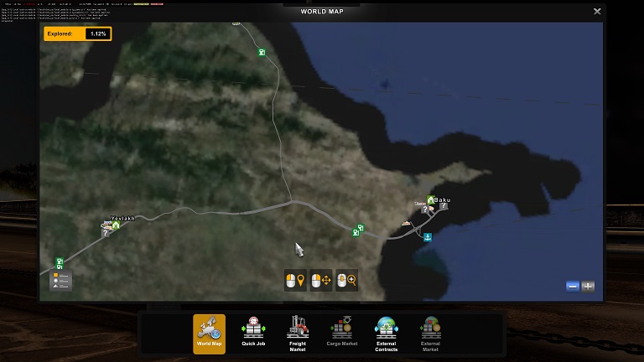Open the External Market

coord(430,334)
